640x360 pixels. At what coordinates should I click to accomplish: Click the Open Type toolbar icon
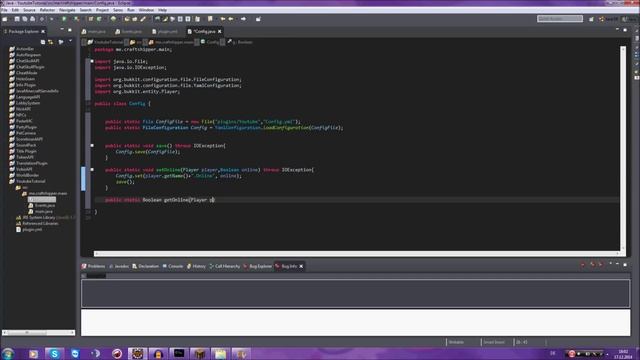click(127, 19)
